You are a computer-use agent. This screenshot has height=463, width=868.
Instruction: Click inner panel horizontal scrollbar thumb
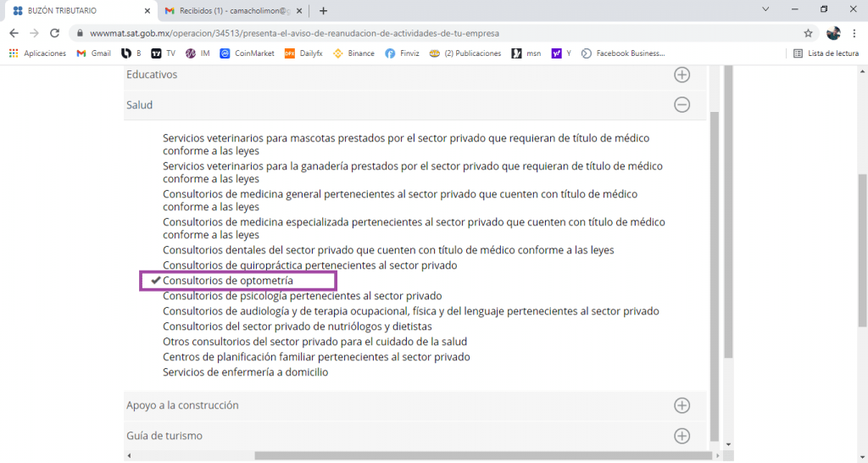click(482, 456)
